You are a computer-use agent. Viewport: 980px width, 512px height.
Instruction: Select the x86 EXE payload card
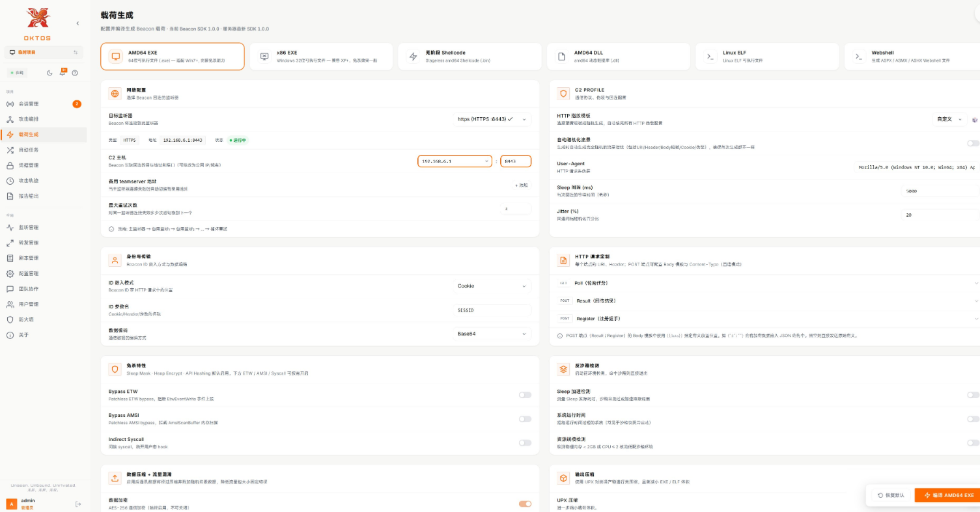321,57
